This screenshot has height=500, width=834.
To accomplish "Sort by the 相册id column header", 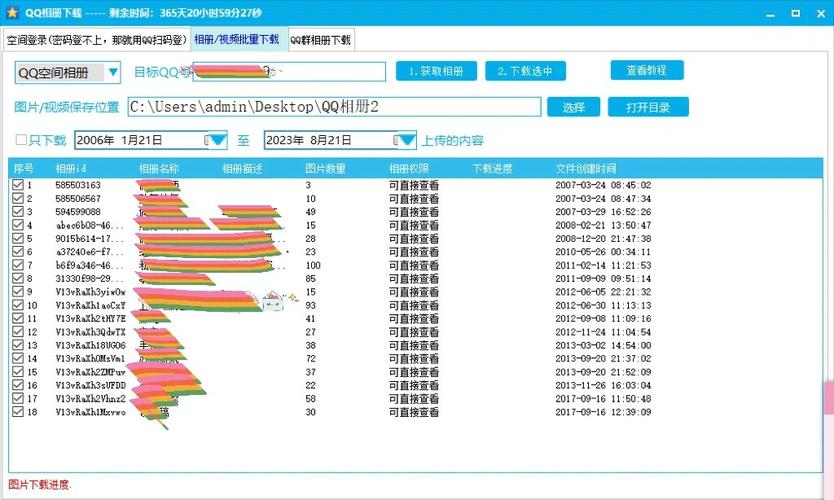I will coord(71,169).
